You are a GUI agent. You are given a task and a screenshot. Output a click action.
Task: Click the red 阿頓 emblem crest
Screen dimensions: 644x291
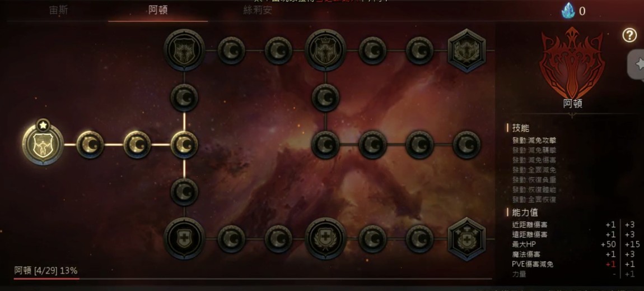click(572, 63)
